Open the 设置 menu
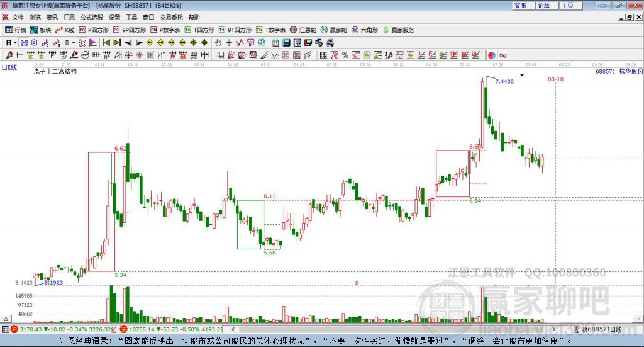 (114, 17)
